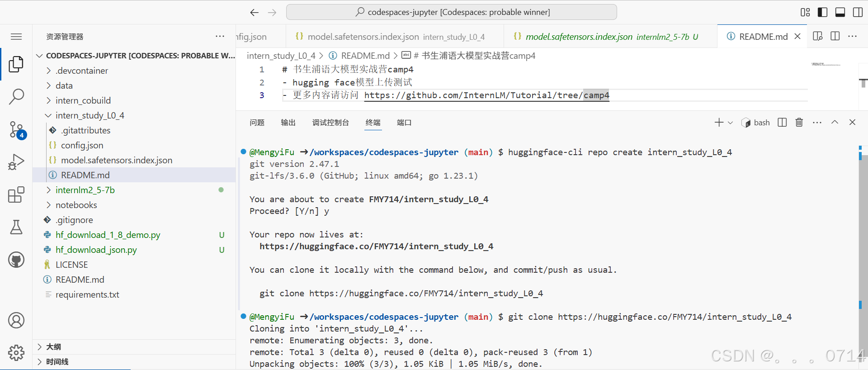Image resolution: width=868 pixels, height=370 pixels.
Task: Close the bottom panel
Action: point(852,123)
